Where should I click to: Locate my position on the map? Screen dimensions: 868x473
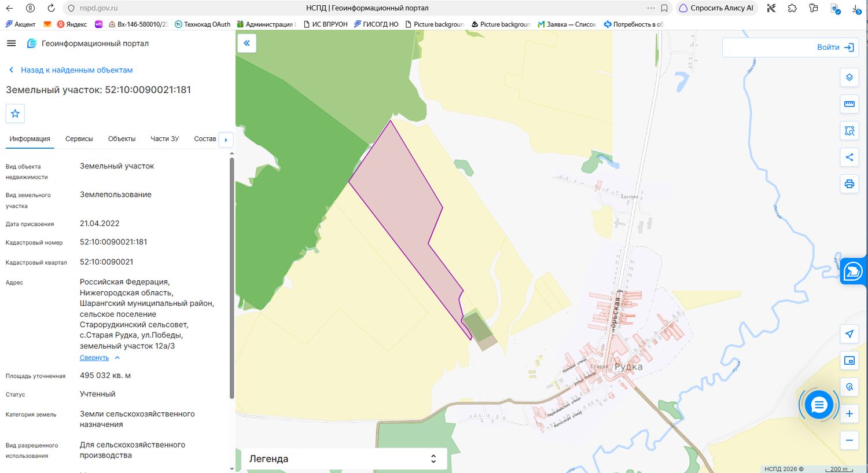click(x=849, y=334)
